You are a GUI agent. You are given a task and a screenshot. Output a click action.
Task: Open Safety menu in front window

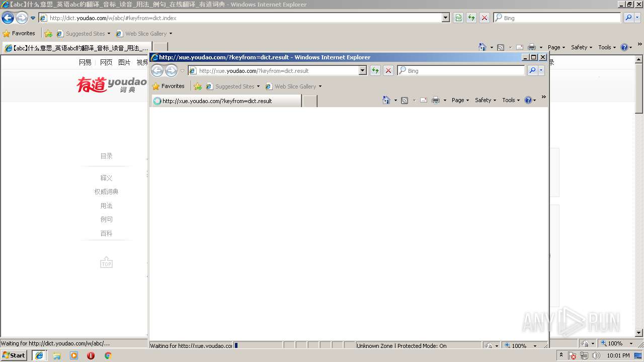(x=485, y=100)
